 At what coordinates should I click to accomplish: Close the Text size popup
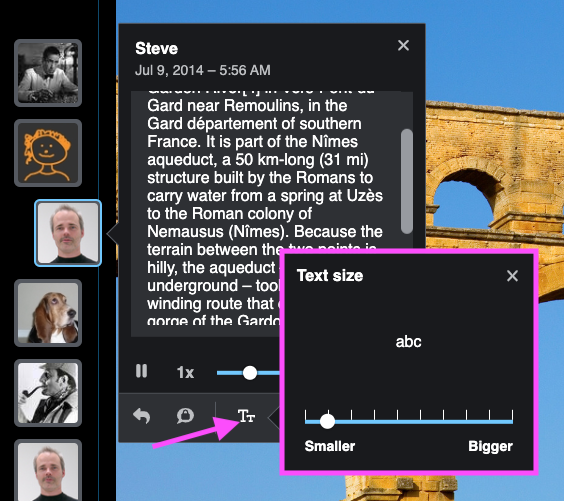click(x=512, y=276)
